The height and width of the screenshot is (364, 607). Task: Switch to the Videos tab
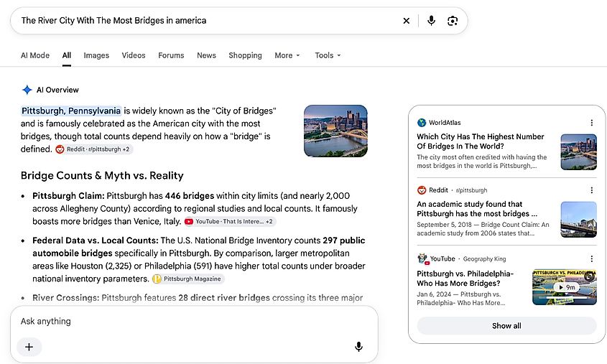pos(134,55)
